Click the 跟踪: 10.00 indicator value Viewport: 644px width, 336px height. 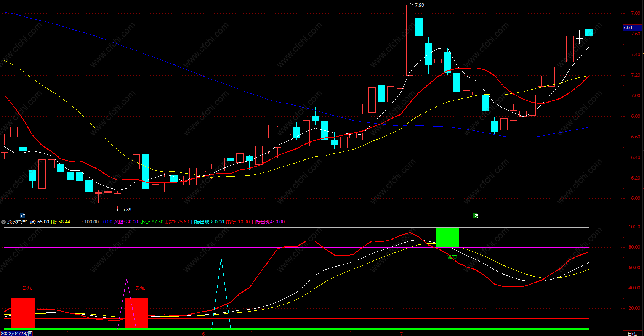pos(238,222)
